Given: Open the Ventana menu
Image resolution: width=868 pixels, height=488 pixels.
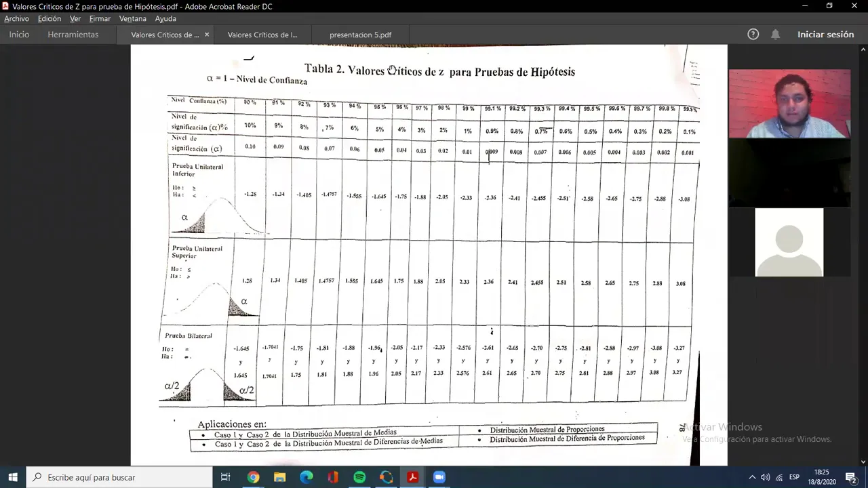Looking at the screenshot, I should (132, 19).
